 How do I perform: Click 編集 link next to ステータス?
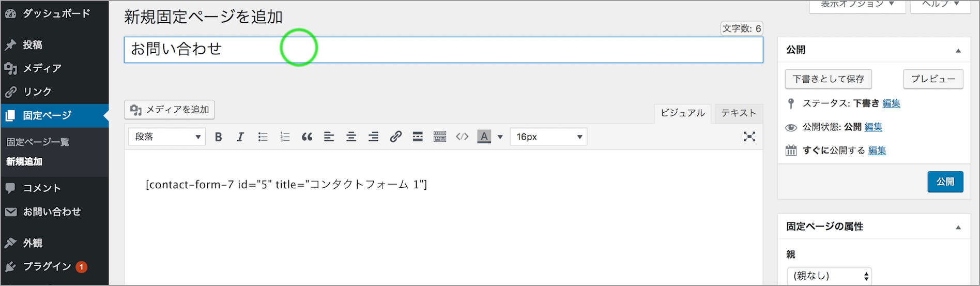pos(891,103)
